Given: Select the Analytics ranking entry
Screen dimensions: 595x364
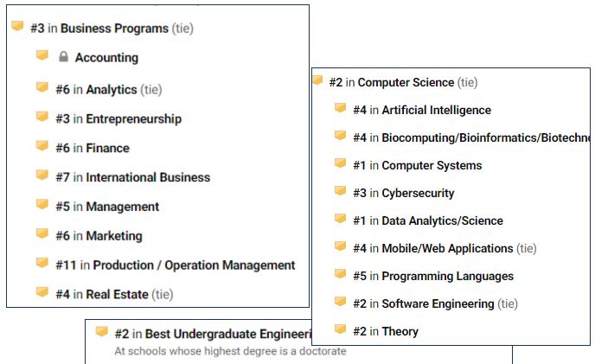Looking at the screenshot, I should [x=109, y=90].
